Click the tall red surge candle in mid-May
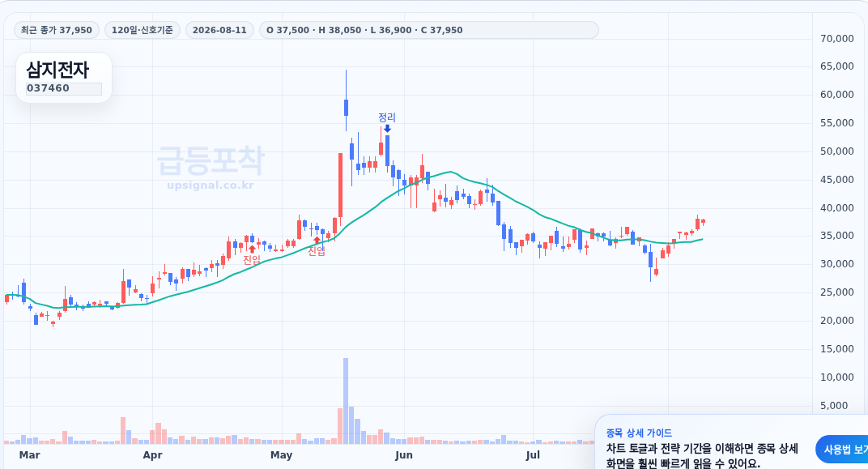This screenshot has height=469, width=868. coord(340,185)
